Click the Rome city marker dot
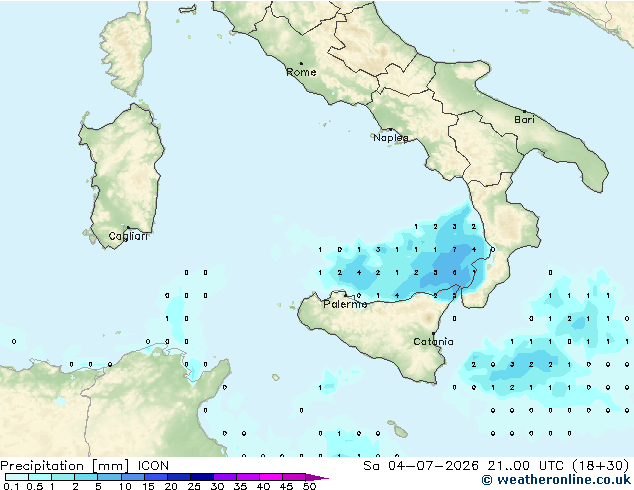Screen dimensions: 634x490 tap(301, 63)
